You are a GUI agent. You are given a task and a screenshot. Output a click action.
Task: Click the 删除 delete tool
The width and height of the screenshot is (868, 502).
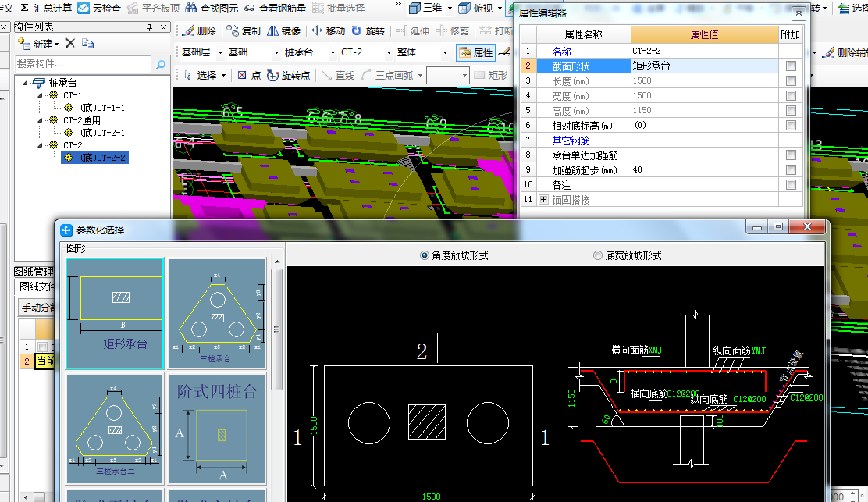(200, 31)
